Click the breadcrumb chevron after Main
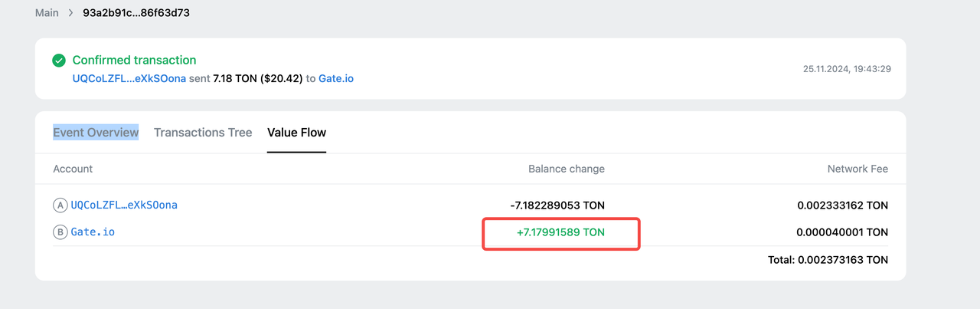Screen dimensions: 980x309 [x=70, y=13]
